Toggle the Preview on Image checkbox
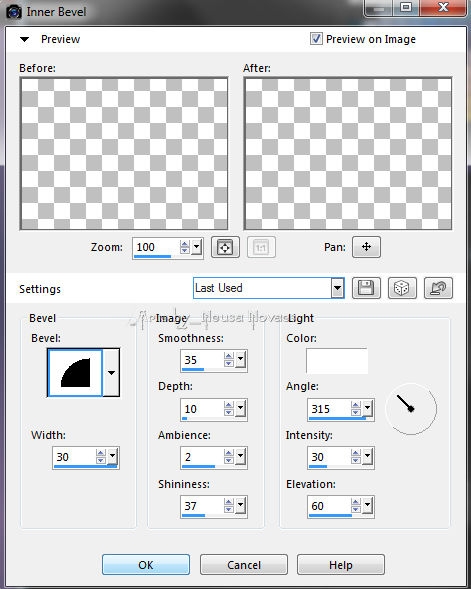Screen dimensions: 471x589 [x=316, y=38]
